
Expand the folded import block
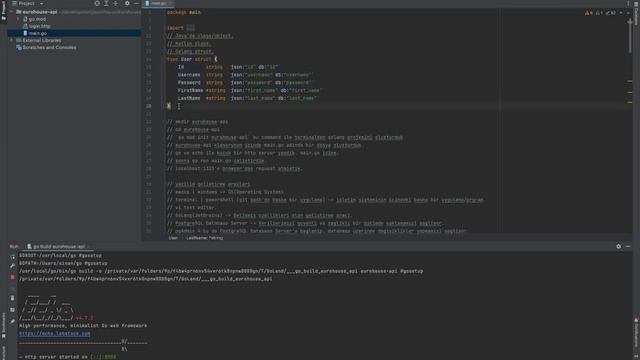(x=190, y=28)
